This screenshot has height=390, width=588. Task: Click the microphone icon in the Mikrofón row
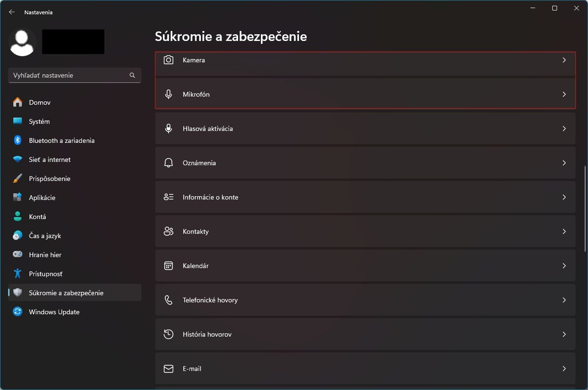coord(168,94)
